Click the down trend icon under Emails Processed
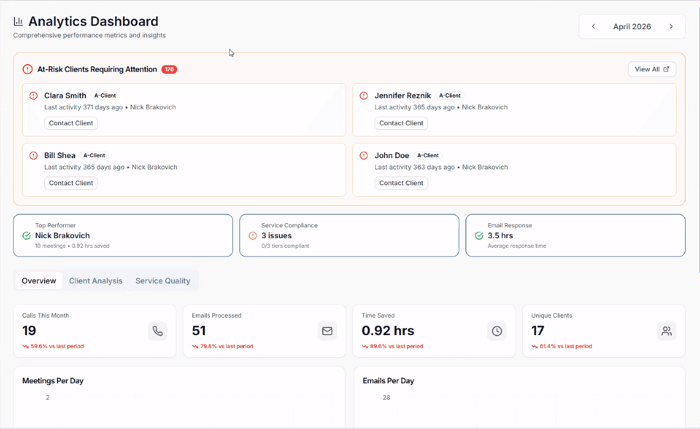The height and width of the screenshot is (429, 700). click(x=195, y=346)
